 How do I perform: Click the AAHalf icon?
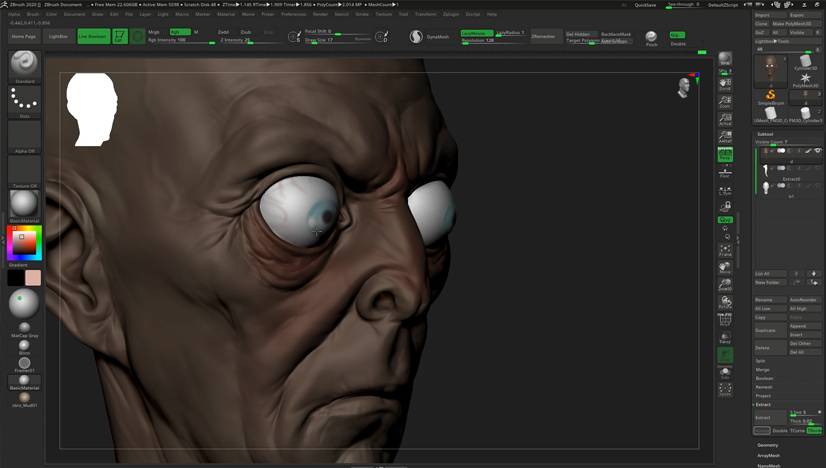tap(725, 135)
